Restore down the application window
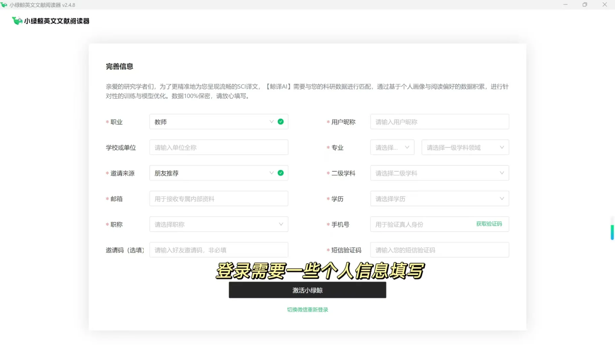The width and height of the screenshot is (615, 364). point(585,5)
